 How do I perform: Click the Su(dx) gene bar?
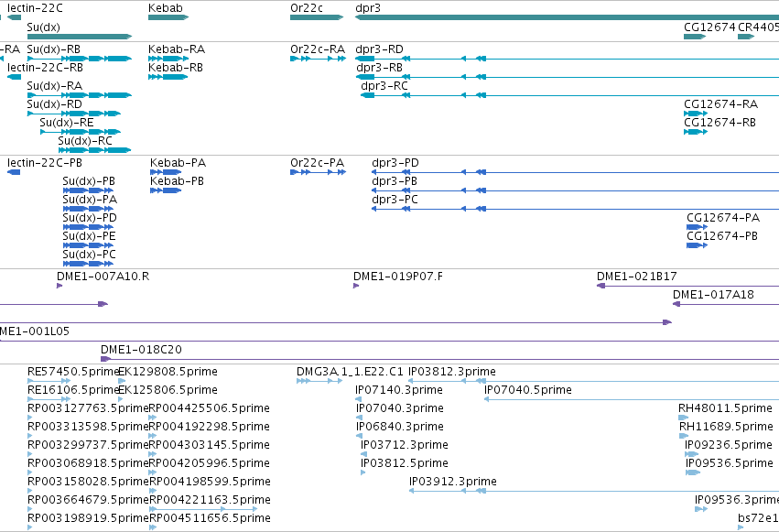coord(80,37)
